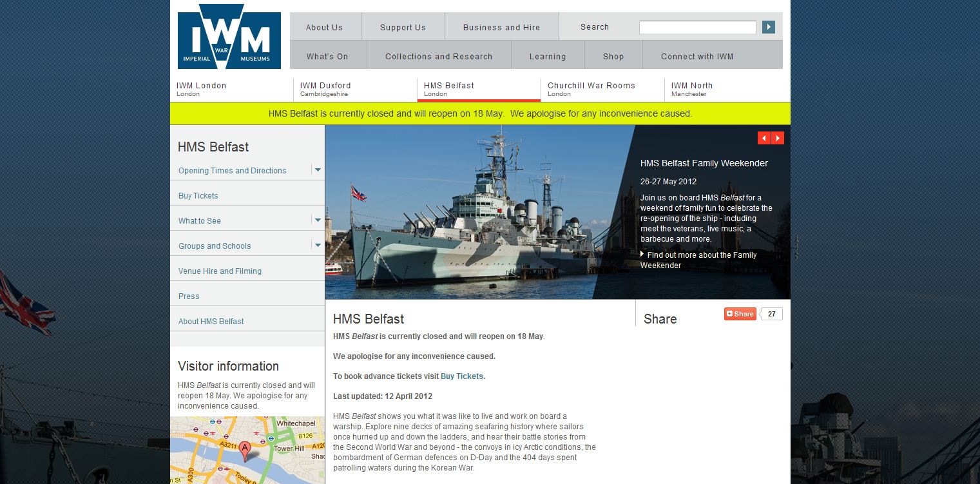Click the 'HMS Belfast' article heading

[369, 319]
